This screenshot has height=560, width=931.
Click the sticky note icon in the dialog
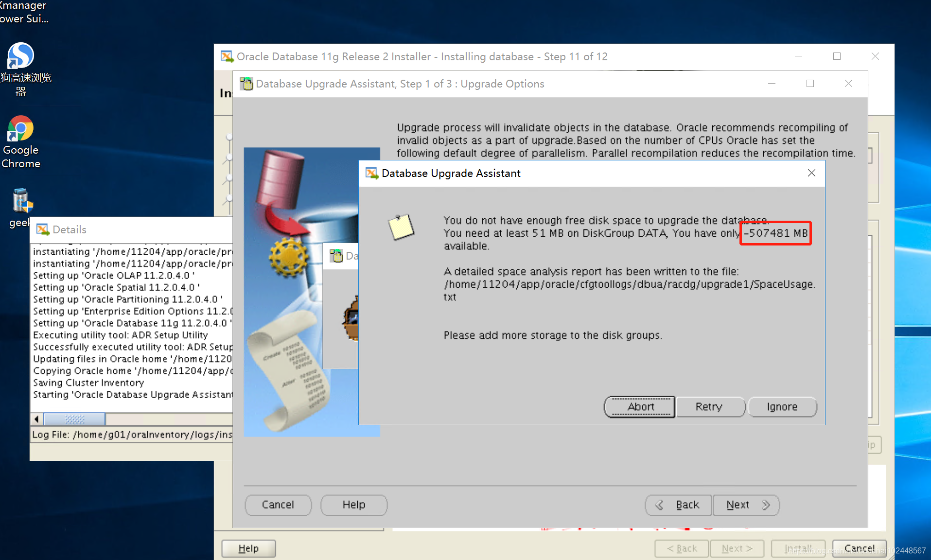click(x=401, y=227)
